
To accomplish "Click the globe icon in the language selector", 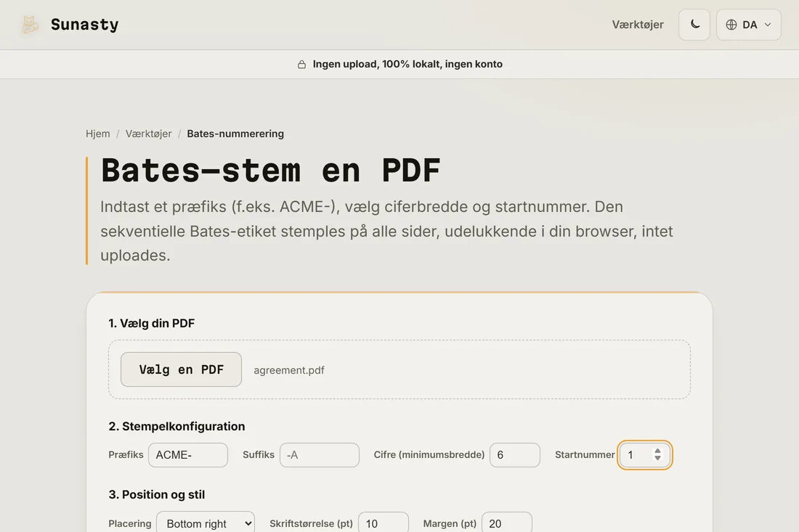I will [x=731, y=25].
